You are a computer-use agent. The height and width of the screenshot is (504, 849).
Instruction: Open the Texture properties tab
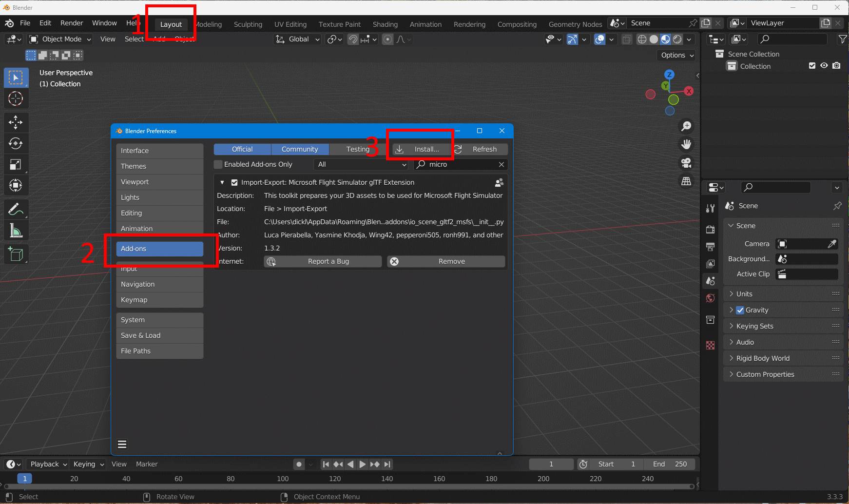[x=711, y=345]
